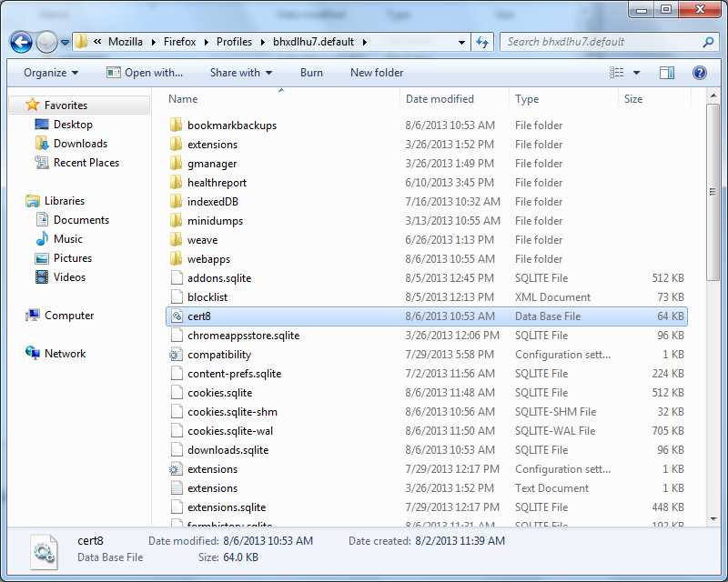Click the blocklist XML file icon
728x582 pixels.
(x=177, y=296)
